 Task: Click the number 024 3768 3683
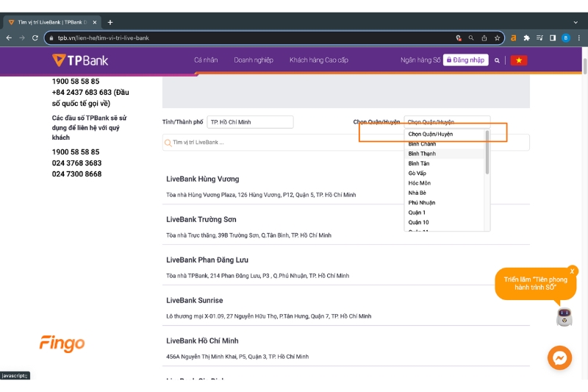click(x=77, y=163)
